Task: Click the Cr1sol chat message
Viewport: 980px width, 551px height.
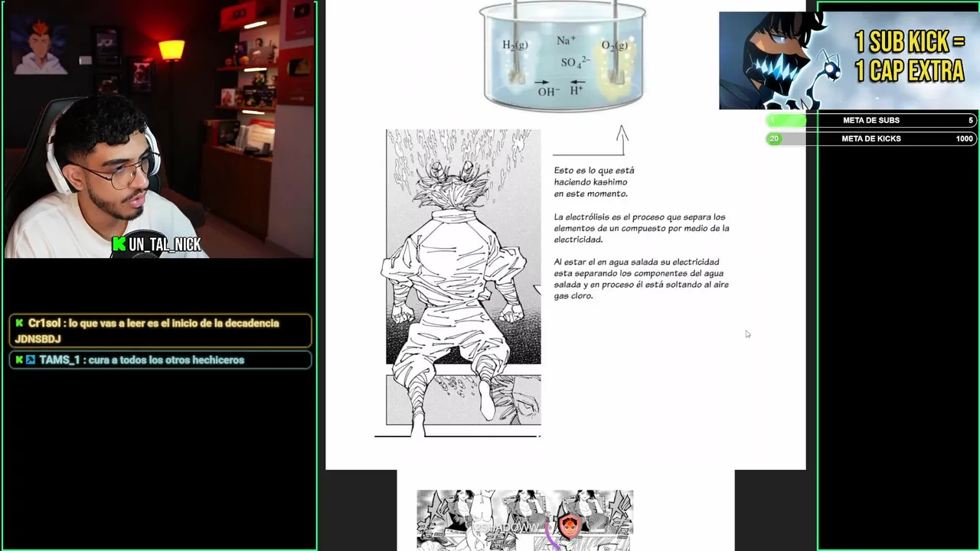Action: click(x=161, y=331)
